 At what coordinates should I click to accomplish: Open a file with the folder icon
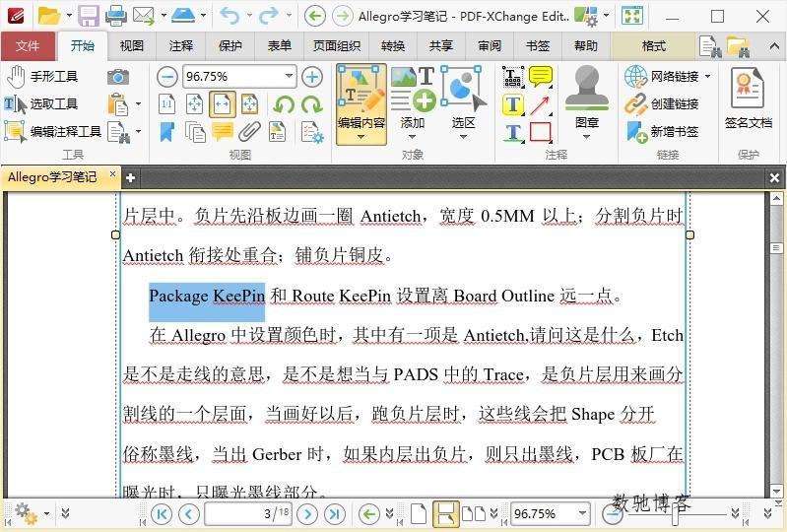point(49,16)
